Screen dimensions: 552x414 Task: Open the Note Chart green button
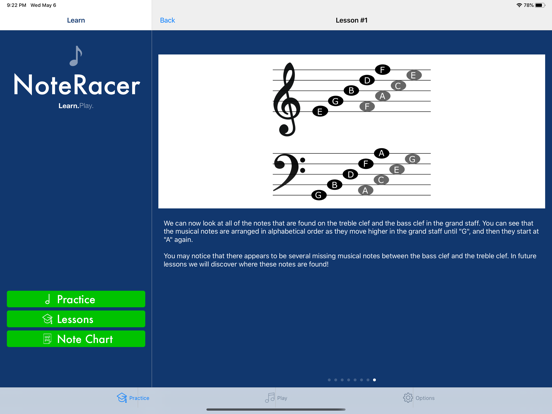point(76,339)
